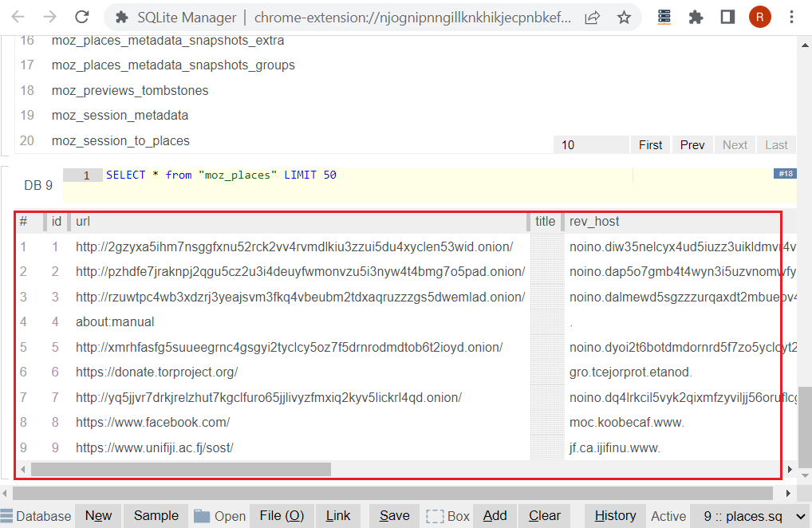Bookmark this page with star icon

[624, 18]
